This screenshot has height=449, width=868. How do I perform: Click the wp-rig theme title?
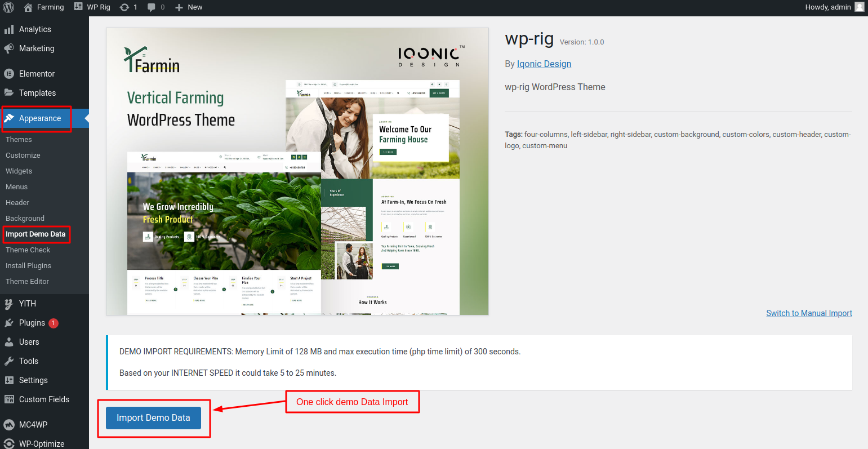coord(529,39)
